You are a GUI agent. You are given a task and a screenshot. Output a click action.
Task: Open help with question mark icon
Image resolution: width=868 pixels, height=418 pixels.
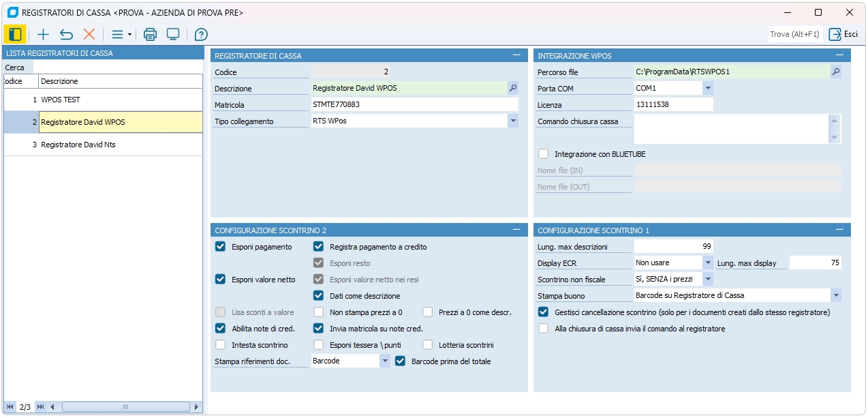201,34
